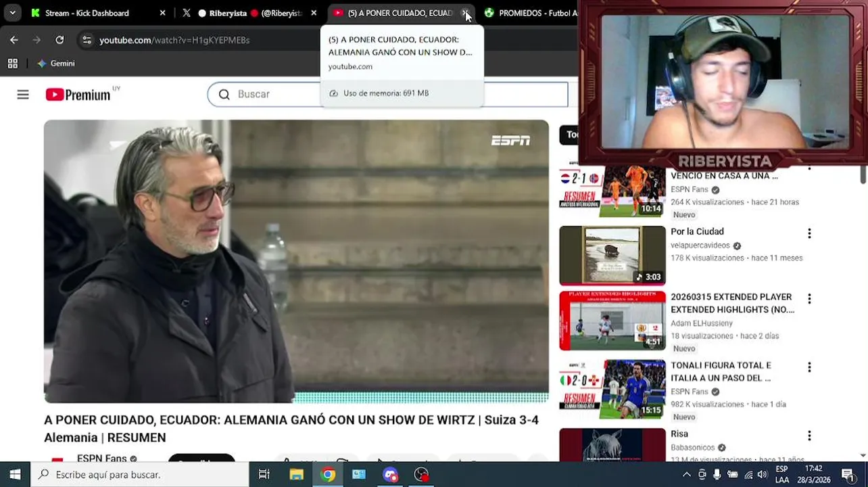This screenshot has width=868, height=487.
Task: Open the Chrome apps grid icon
Action: [12, 64]
